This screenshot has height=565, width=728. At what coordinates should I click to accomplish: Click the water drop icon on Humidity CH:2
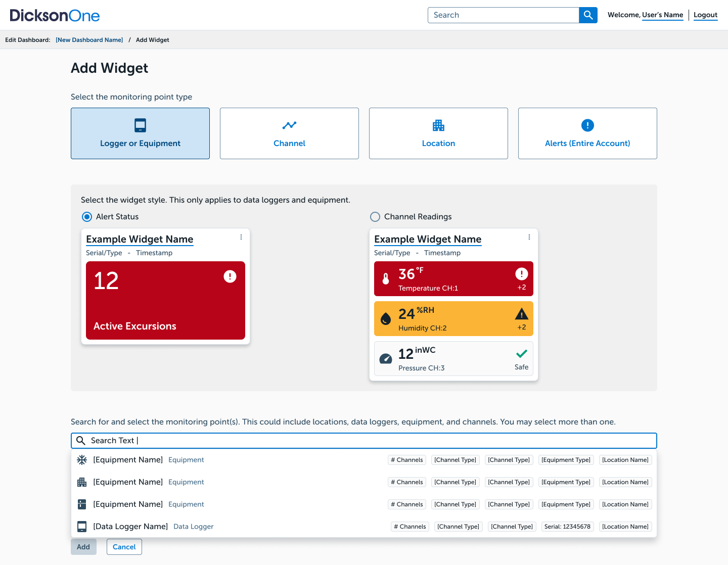click(386, 318)
